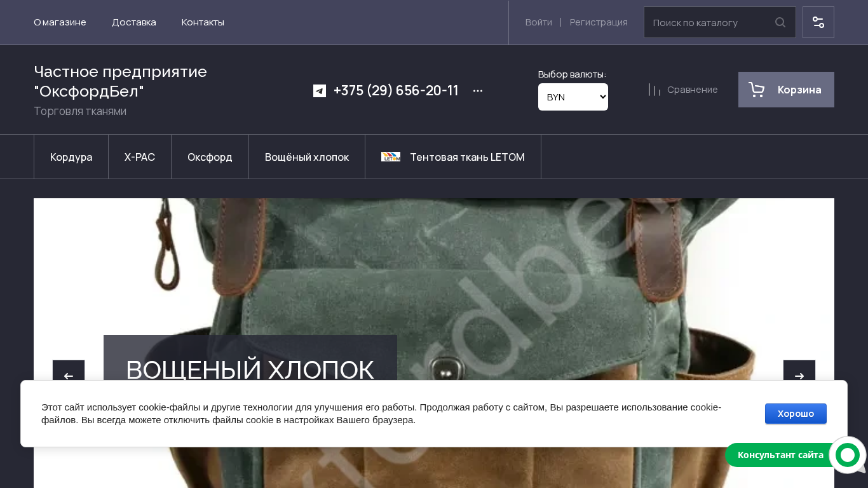
Task: Open the catalog filter settings icon
Action: (818, 22)
